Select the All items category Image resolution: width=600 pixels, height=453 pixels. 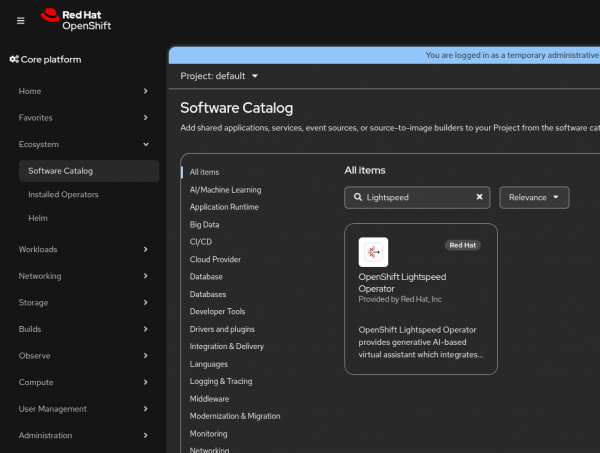point(204,172)
